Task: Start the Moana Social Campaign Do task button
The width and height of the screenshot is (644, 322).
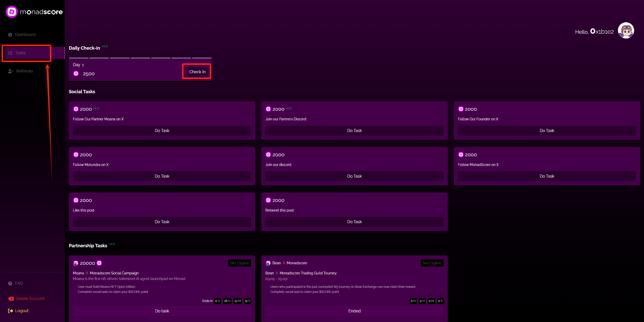Action: (162, 311)
